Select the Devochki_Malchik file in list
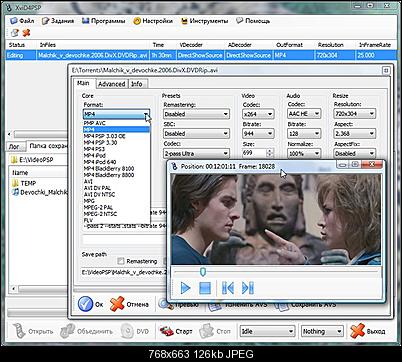 coord(39,192)
